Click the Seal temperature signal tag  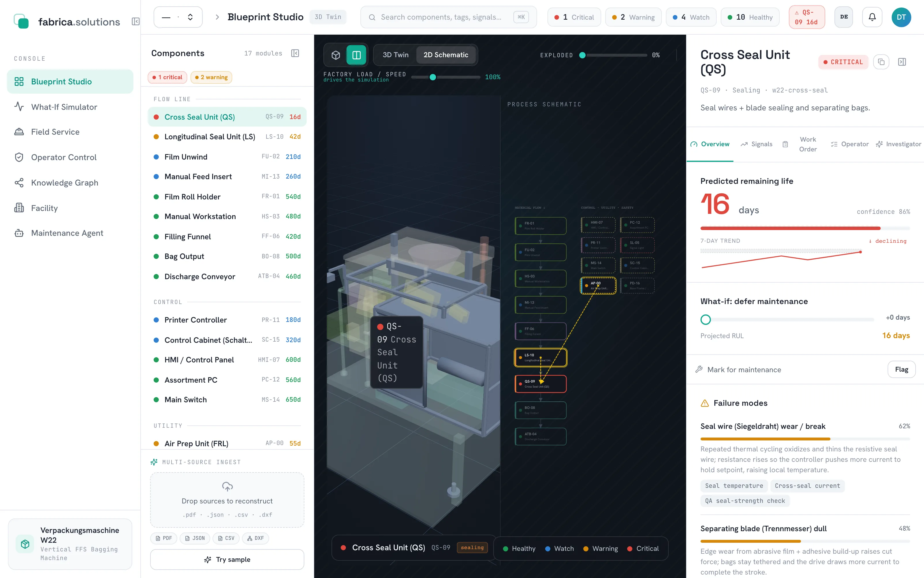pos(734,486)
